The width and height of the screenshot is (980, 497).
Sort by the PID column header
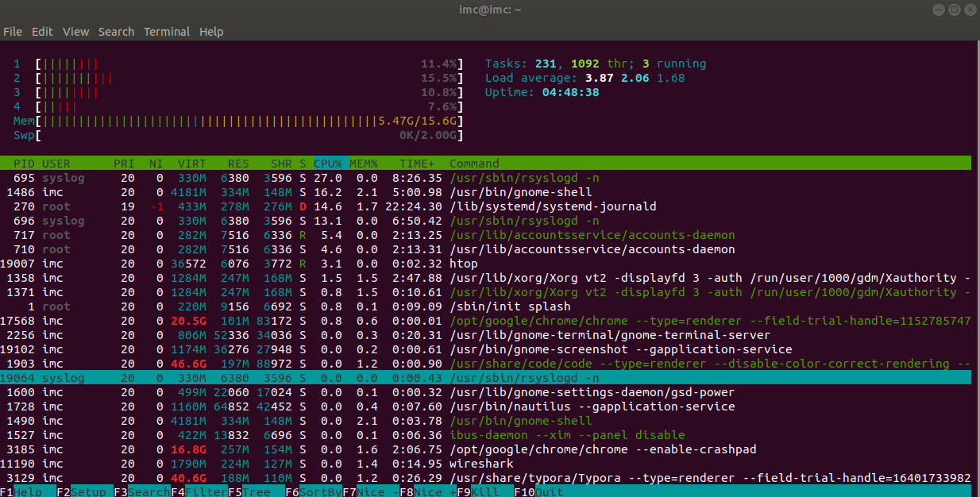pyautogui.click(x=25, y=164)
